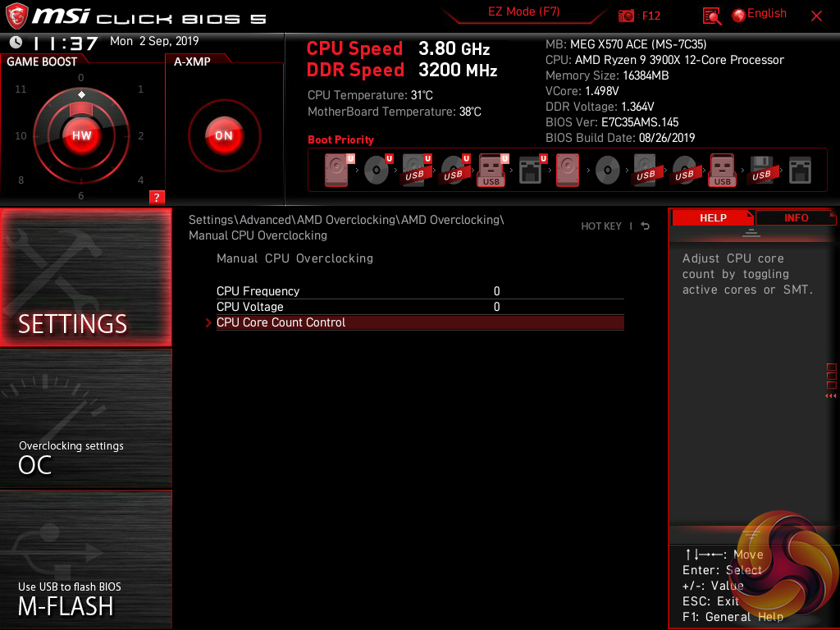Click the MB MEG X570 ACE text
Image resolution: width=840 pixels, height=630 pixels.
[626, 44]
